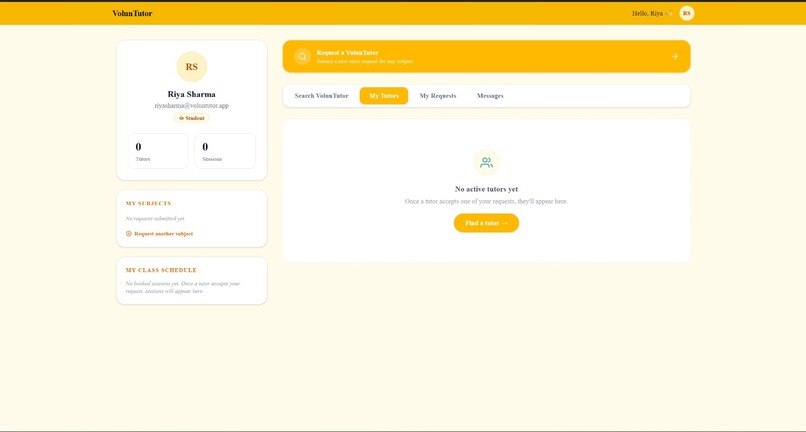
Task: Switch to the Search VolunTutor tab
Action: coord(321,96)
